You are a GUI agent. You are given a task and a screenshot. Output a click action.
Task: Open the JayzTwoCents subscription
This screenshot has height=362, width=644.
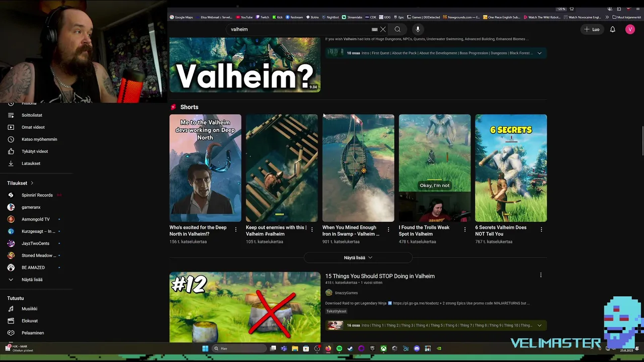click(36, 243)
